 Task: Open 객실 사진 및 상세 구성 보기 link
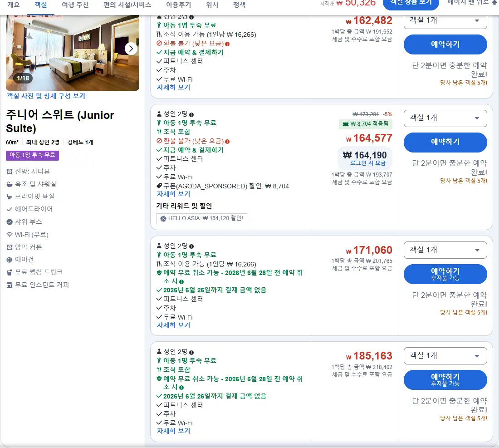point(46,96)
